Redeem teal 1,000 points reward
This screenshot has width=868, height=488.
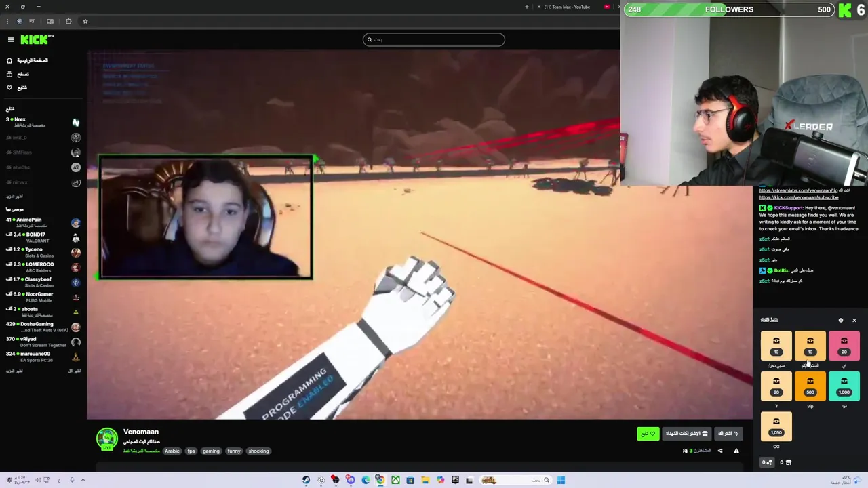tap(844, 386)
